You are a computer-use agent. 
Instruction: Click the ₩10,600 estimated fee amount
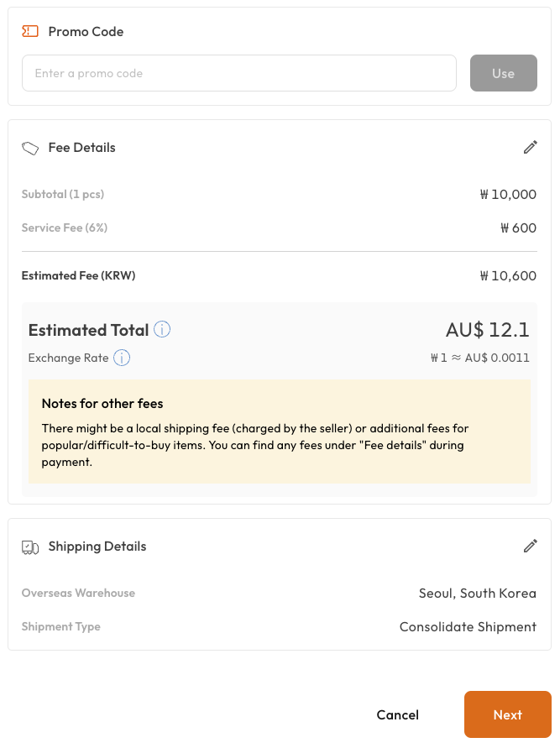coord(508,276)
